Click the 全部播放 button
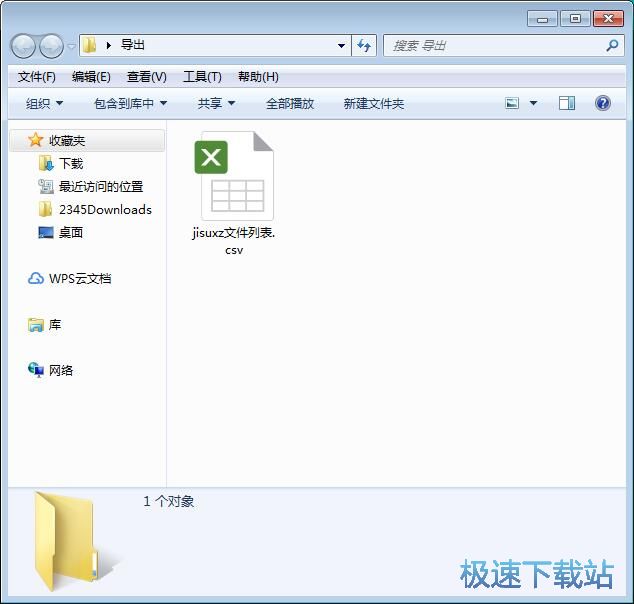This screenshot has width=634, height=604. click(x=290, y=103)
